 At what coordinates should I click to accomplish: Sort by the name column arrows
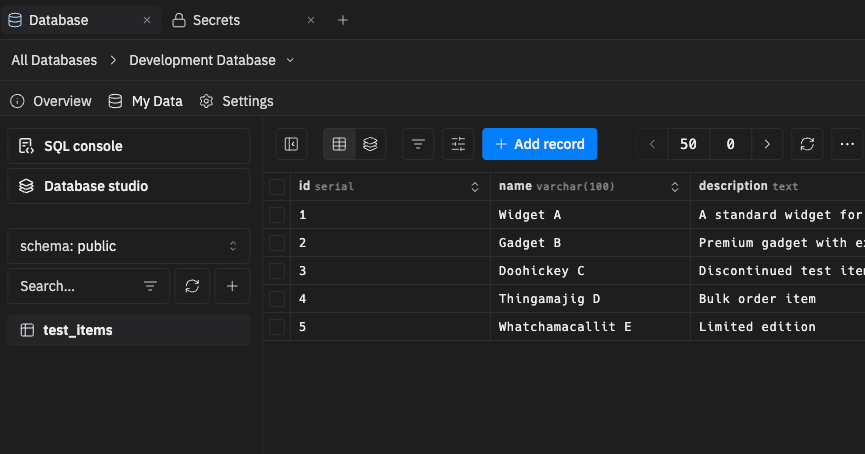point(675,186)
